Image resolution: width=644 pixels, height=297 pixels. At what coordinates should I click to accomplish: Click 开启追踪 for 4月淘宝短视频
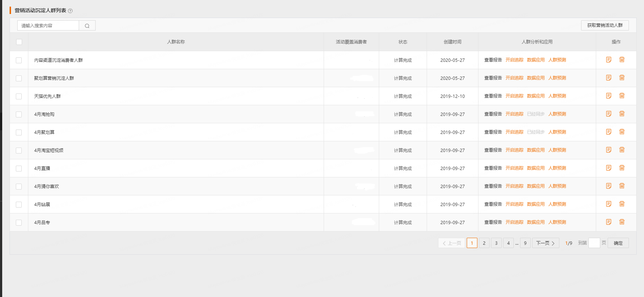click(x=514, y=150)
